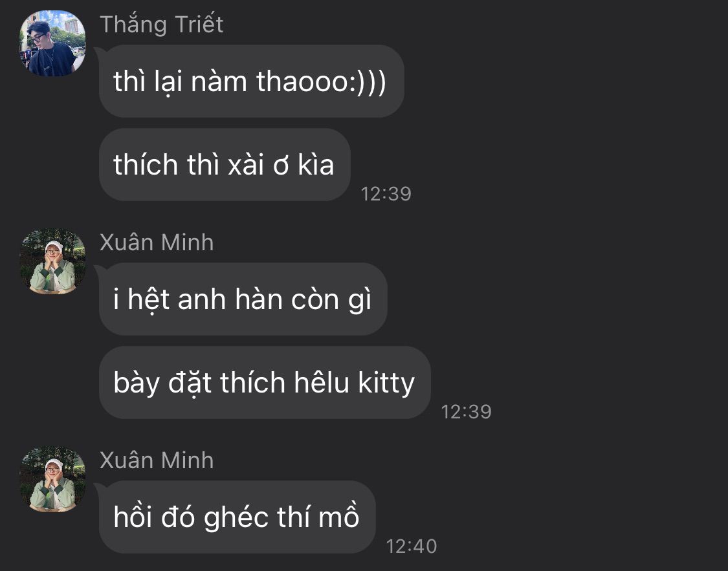Click Xuân Minh name above 'hồi đó ghéc' message
This screenshot has height=571, width=728.
point(157,460)
